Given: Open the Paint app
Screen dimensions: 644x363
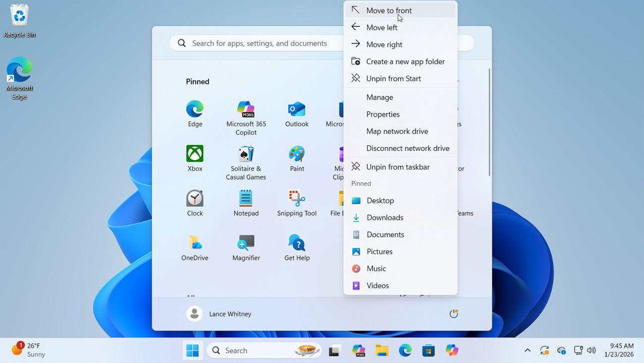Looking at the screenshot, I should [x=297, y=155].
